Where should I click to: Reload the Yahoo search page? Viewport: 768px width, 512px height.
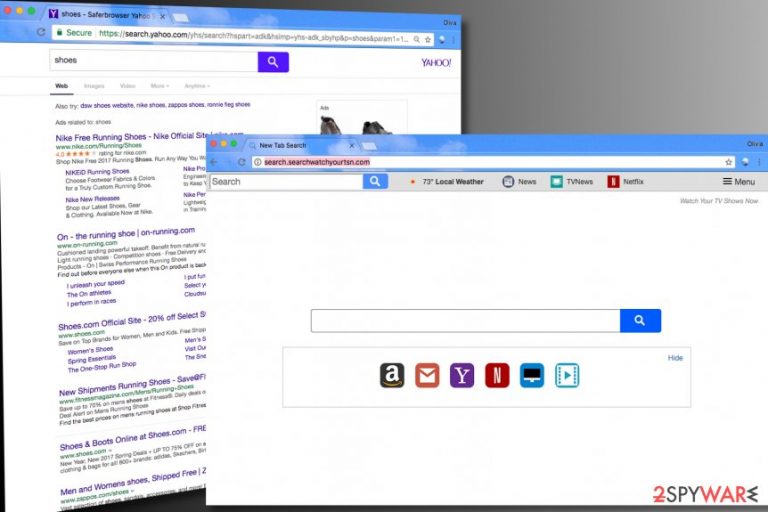point(42,32)
